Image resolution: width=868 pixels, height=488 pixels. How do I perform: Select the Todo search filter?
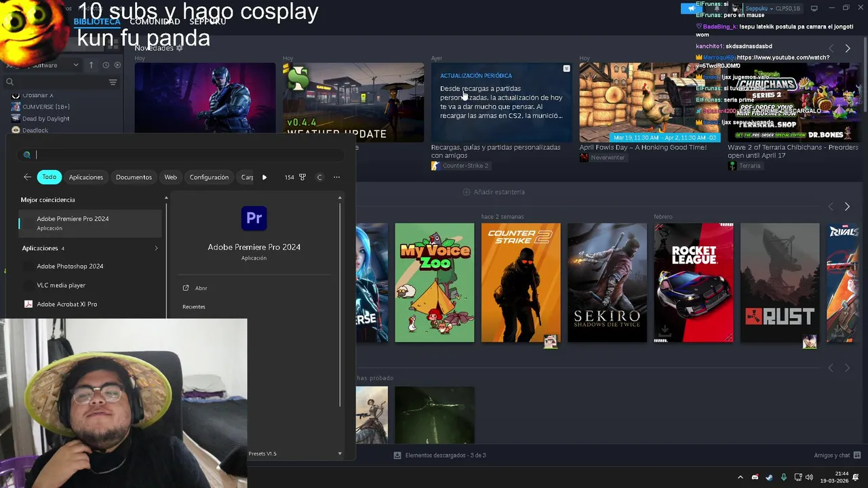(x=50, y=177)
